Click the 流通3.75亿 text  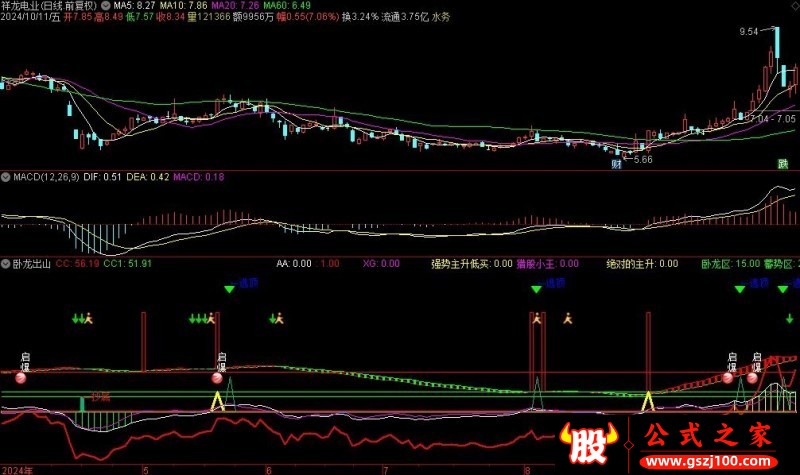pyautogui.click(x=405, y=17)
